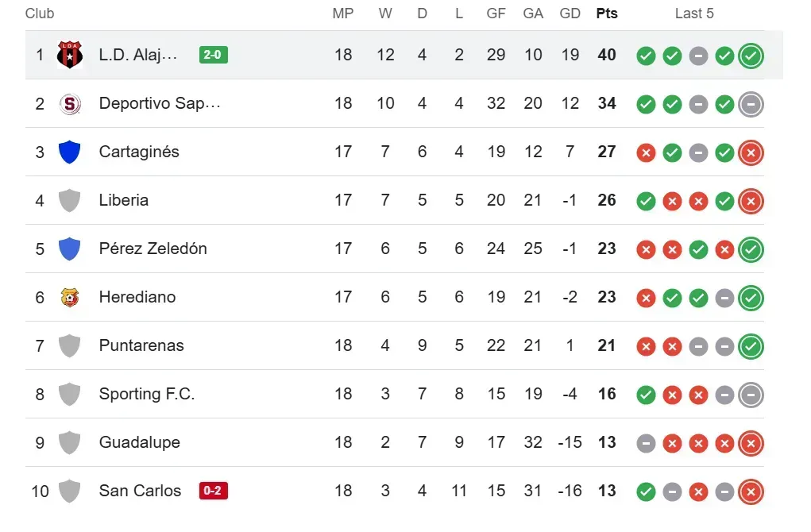Click the Herediano club crest
Image resolution: width=811 pixels, height=532 pixels.
pyautogui.click(x=70, y=297)
